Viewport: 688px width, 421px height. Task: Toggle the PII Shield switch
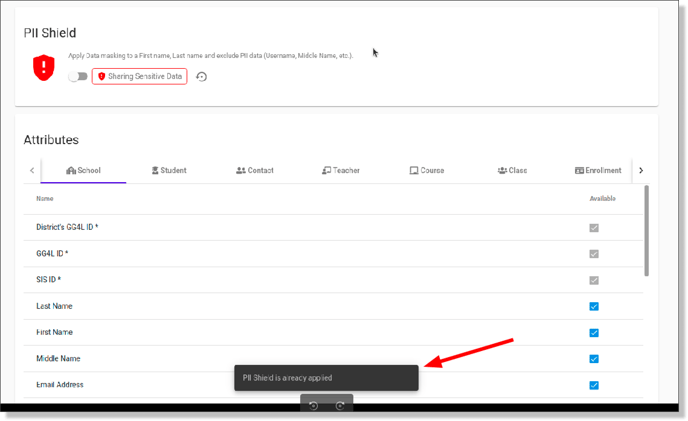click(78, 76)
